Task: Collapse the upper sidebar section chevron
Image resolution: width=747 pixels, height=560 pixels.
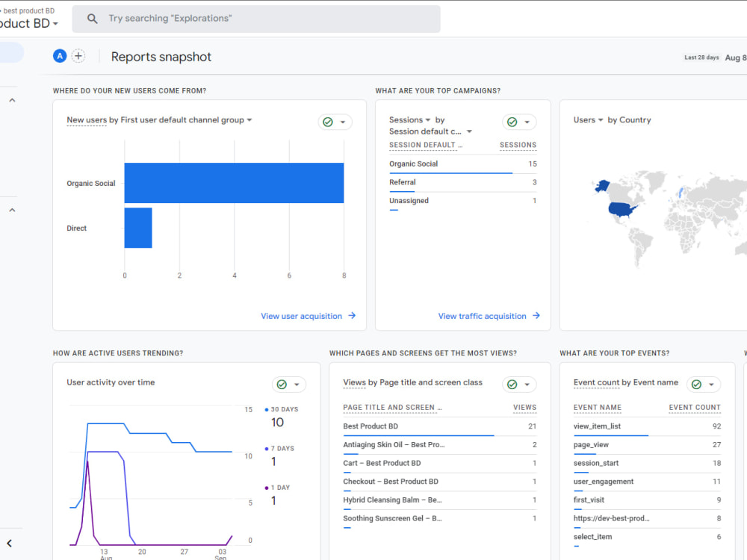Action: tap(13, 100)
